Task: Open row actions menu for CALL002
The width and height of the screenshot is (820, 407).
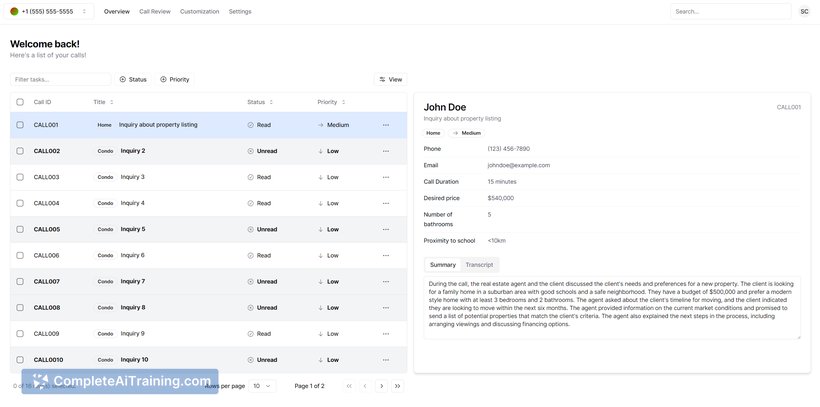Action: [385, 151]
